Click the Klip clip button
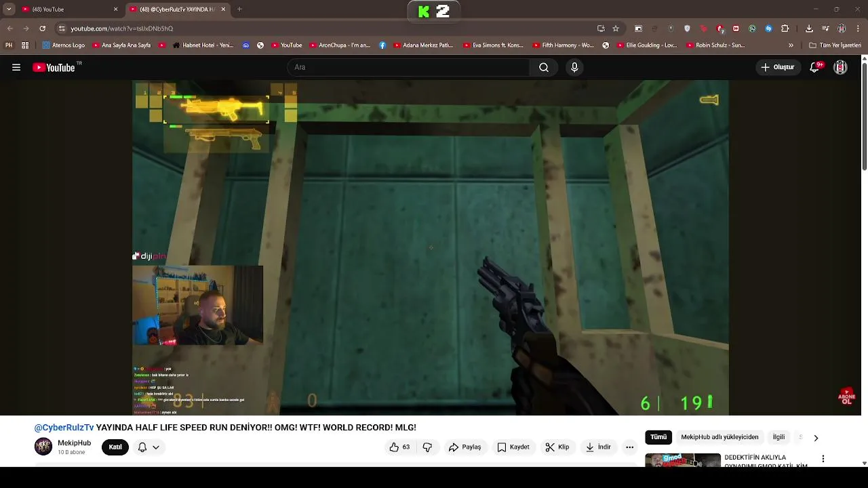Image resolution: width=868 pixels, height=488 pixels. (557, 447)
